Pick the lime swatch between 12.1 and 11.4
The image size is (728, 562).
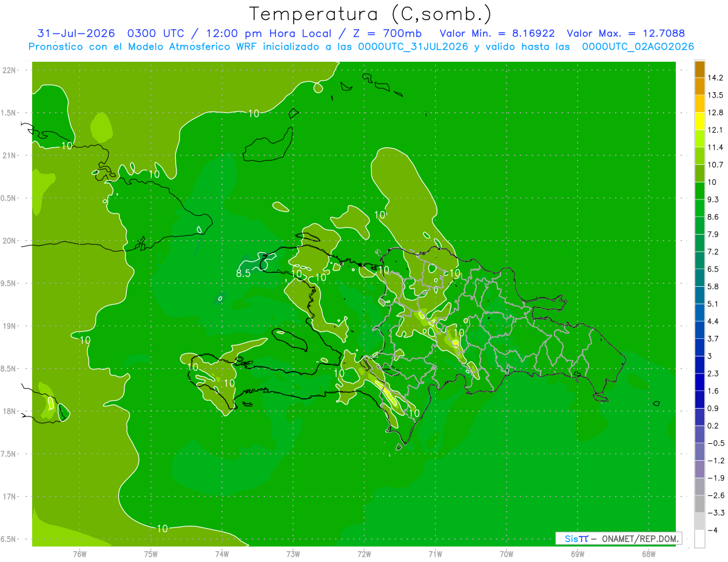699,138
